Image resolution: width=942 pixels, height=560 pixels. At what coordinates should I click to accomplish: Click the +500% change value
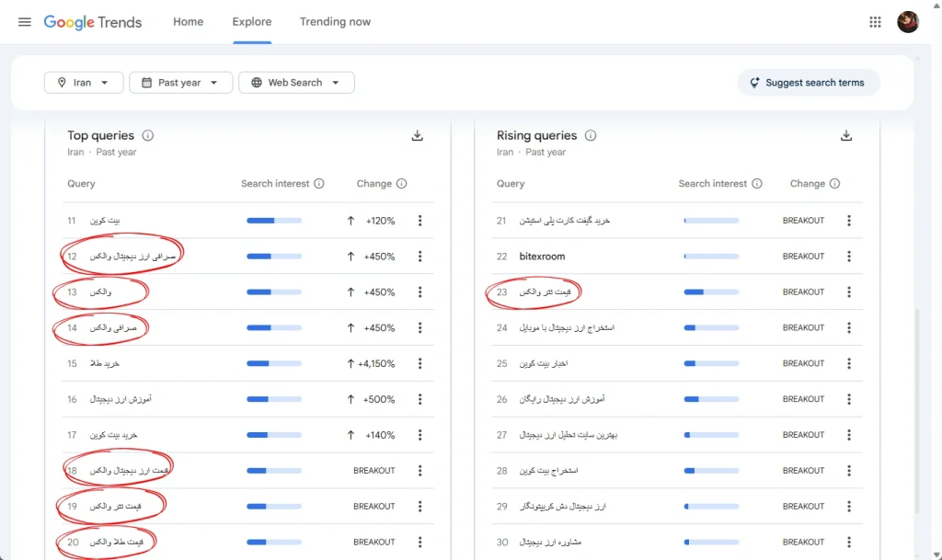(379, 399)
